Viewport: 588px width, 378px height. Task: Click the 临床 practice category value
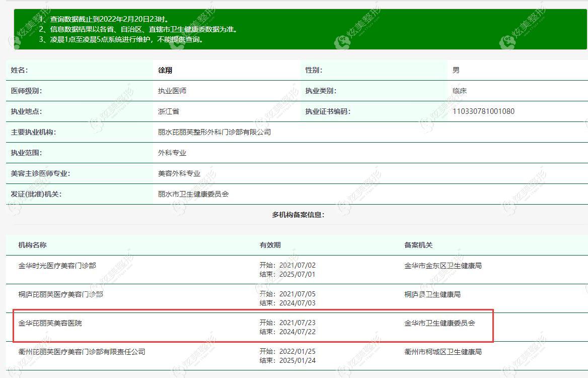[x=460, y=91]
